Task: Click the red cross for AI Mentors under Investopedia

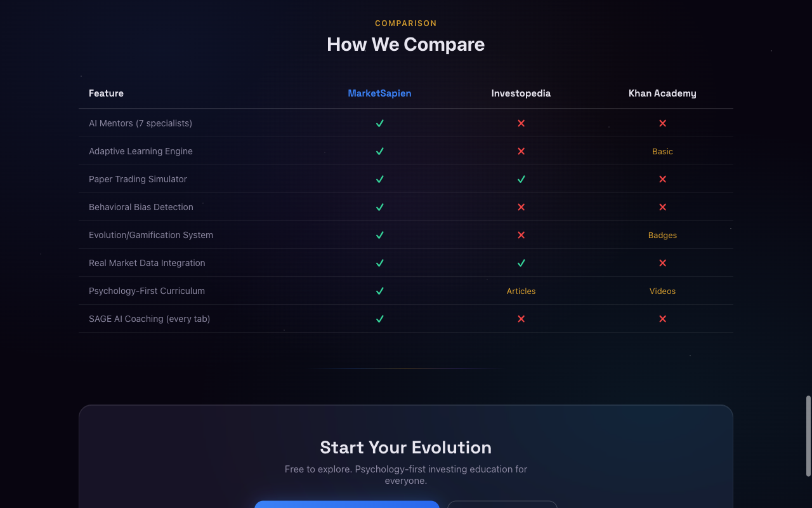Action: pyautogui.click(x=521, y=123)
